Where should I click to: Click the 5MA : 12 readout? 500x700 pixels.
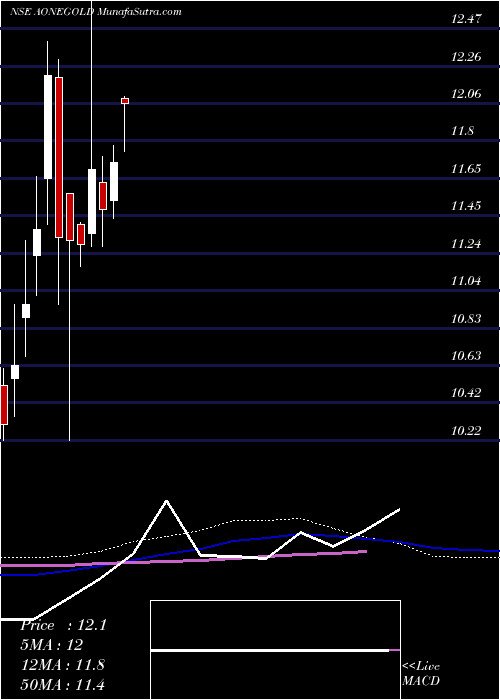click(x=51, y=645)
